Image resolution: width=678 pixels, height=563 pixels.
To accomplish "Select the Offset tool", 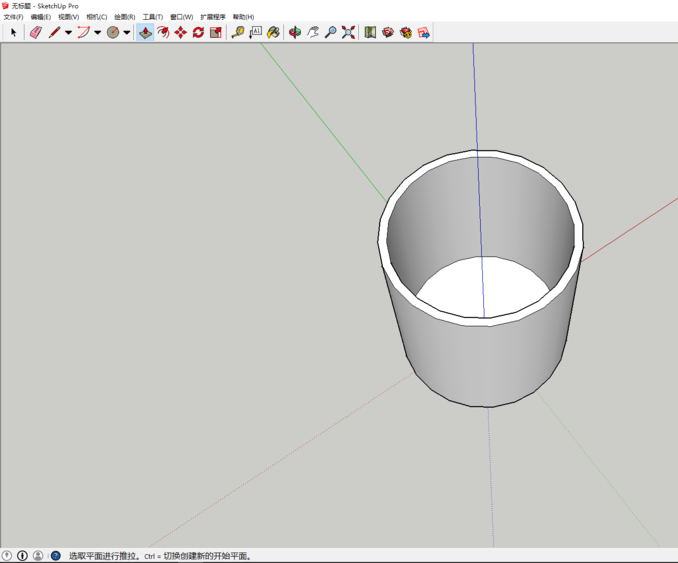I will (x=163, y=32).
